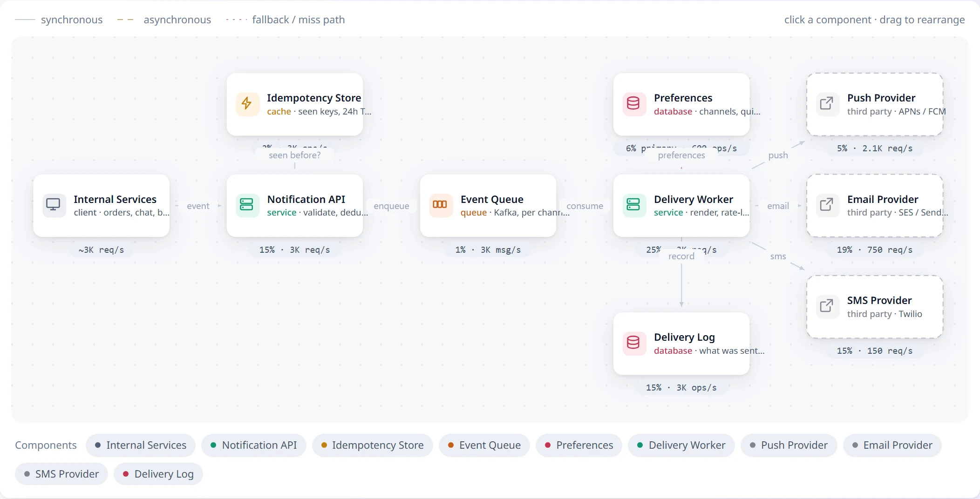
Task: Click the Email Provider external link icon
Action: click(827, 205)
